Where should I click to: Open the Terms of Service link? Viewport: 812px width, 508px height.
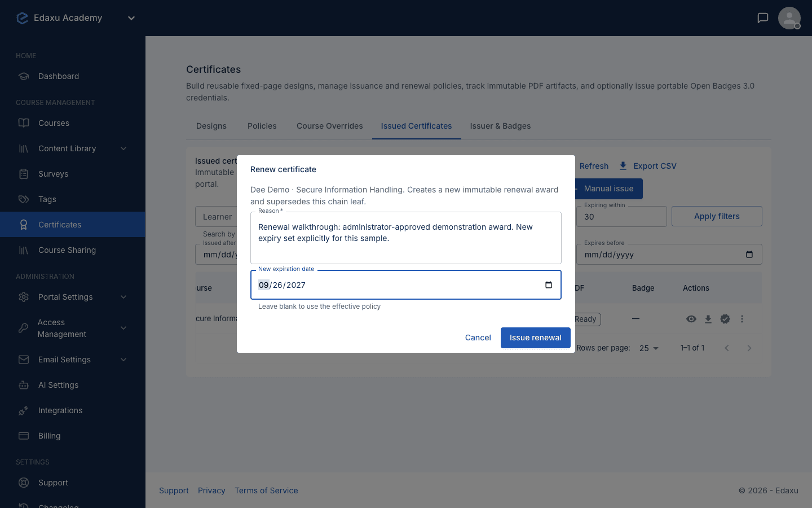click(266, 491)
